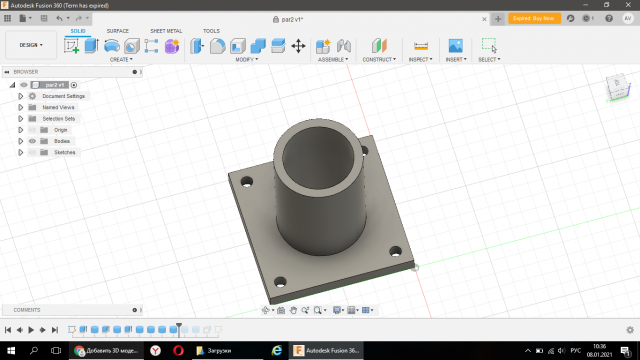The height and width of the screenshot is (360, 640).
Task: Select the Create Sketch tool
Action: 71,46
